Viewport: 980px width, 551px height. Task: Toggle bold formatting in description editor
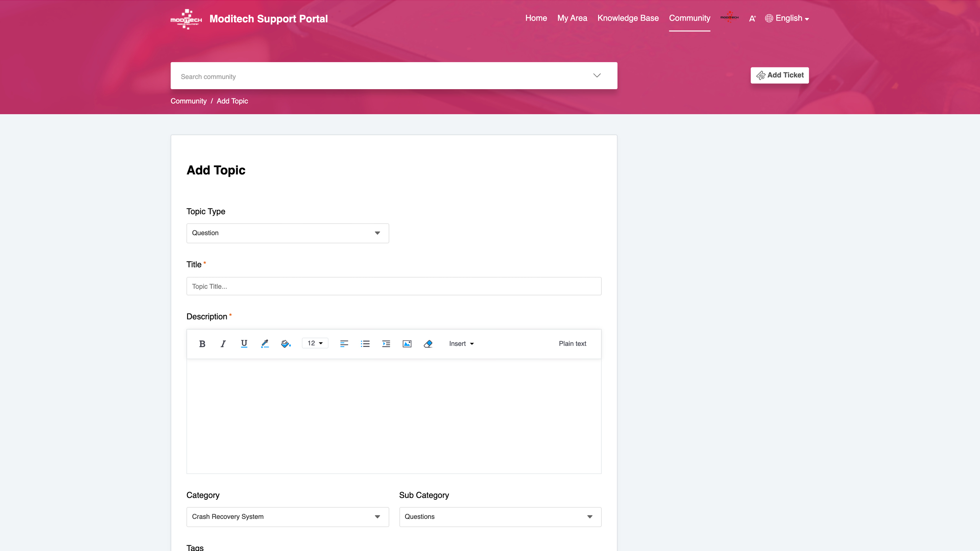[x=202, y=344]
